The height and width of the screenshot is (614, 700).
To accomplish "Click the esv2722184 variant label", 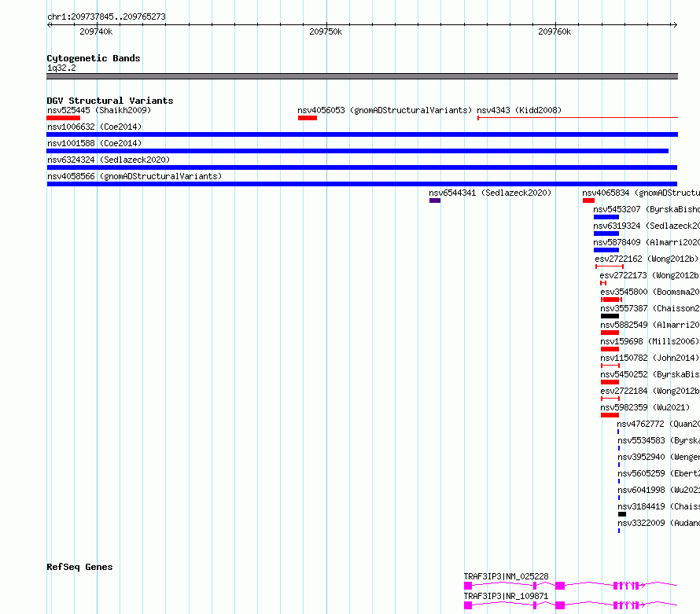I will (650, 391).
